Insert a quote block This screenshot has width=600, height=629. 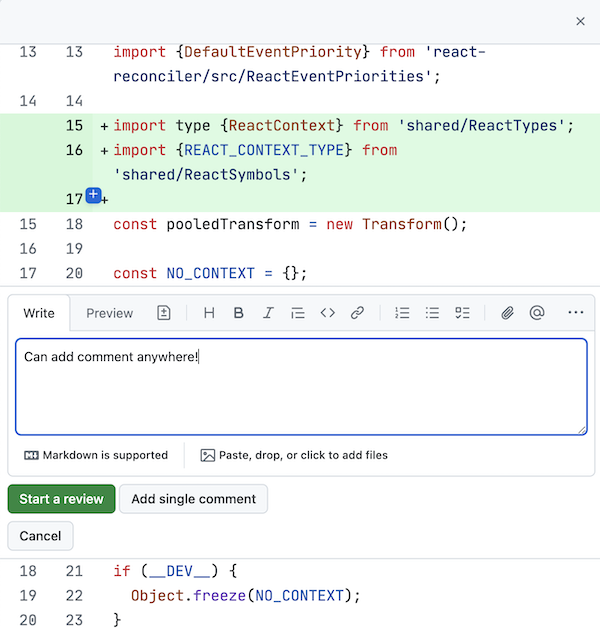click(x=297, y=313)
